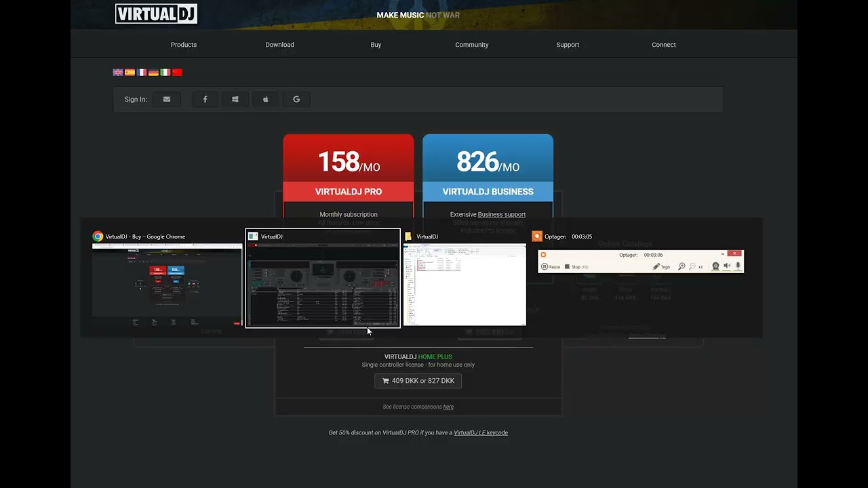Sign in with Apple
This screenshot has height=488, width=868.
(x=266, y=100)
